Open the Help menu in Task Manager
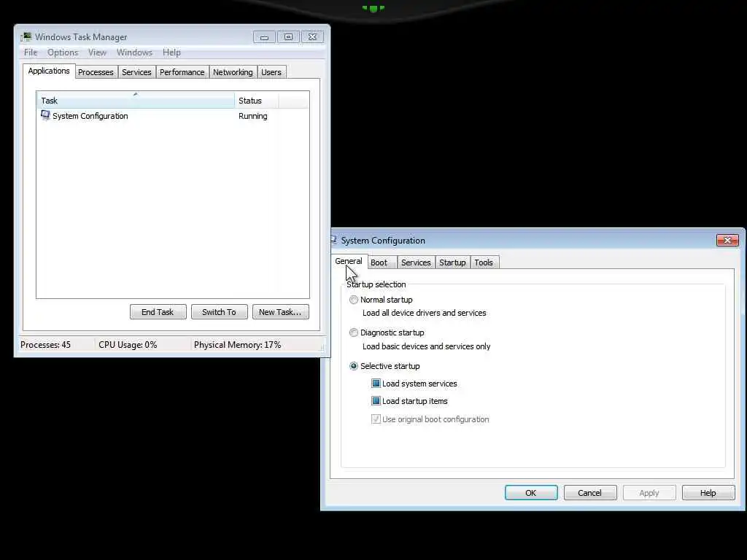The width and height of the screenshot is (747, 560). (x=171, y=52)
